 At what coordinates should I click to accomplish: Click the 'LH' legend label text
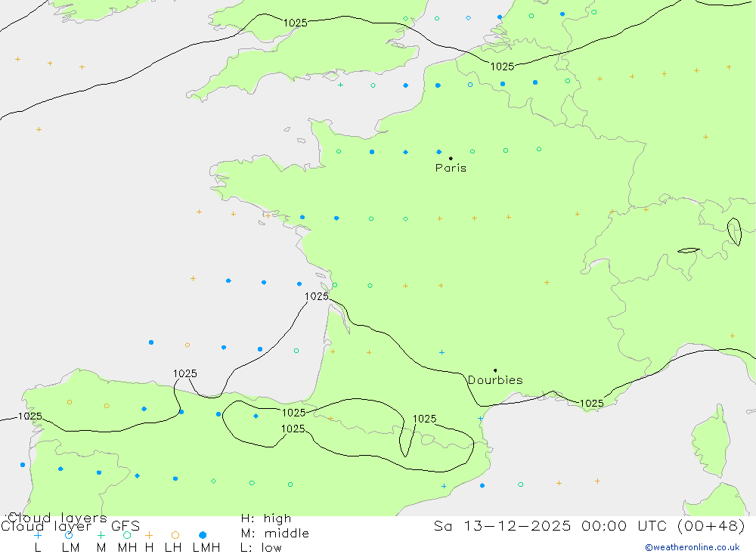(173, 548)
